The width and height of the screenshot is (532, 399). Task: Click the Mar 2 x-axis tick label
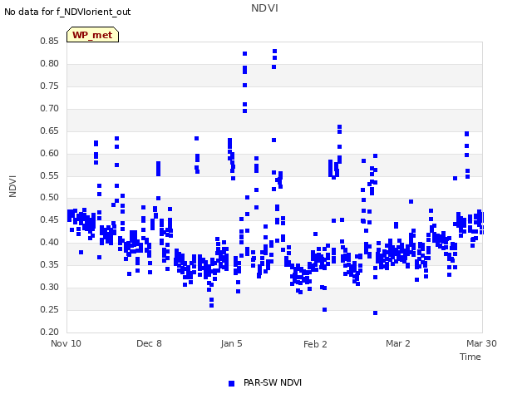coord(398,343)
